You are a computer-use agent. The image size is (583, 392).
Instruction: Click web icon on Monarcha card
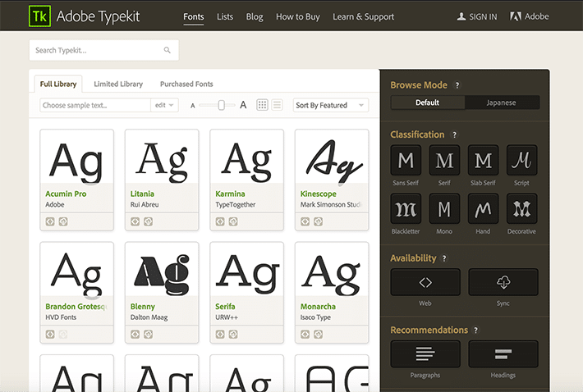pyautogui.click(x=305, y=334)
